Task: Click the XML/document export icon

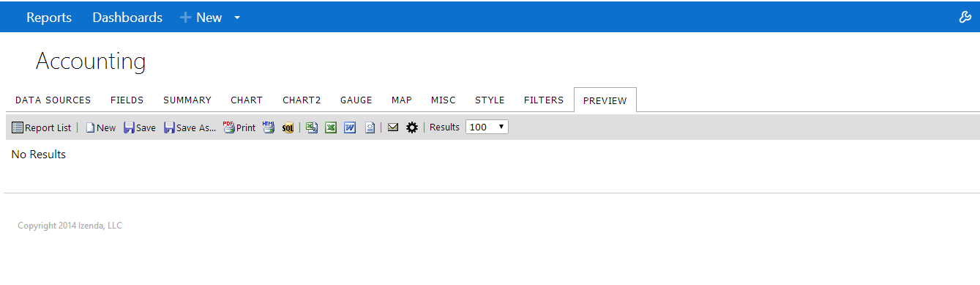Action: (x=370, y=127)
